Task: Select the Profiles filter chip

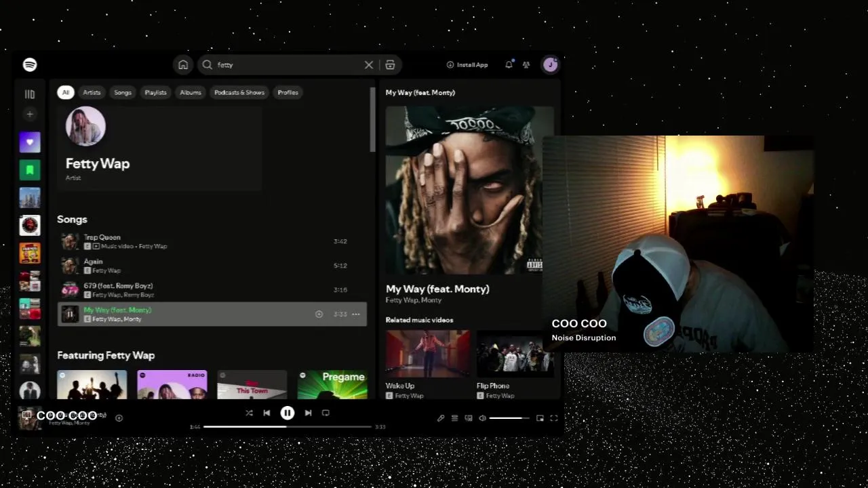Action: (288, 92)
